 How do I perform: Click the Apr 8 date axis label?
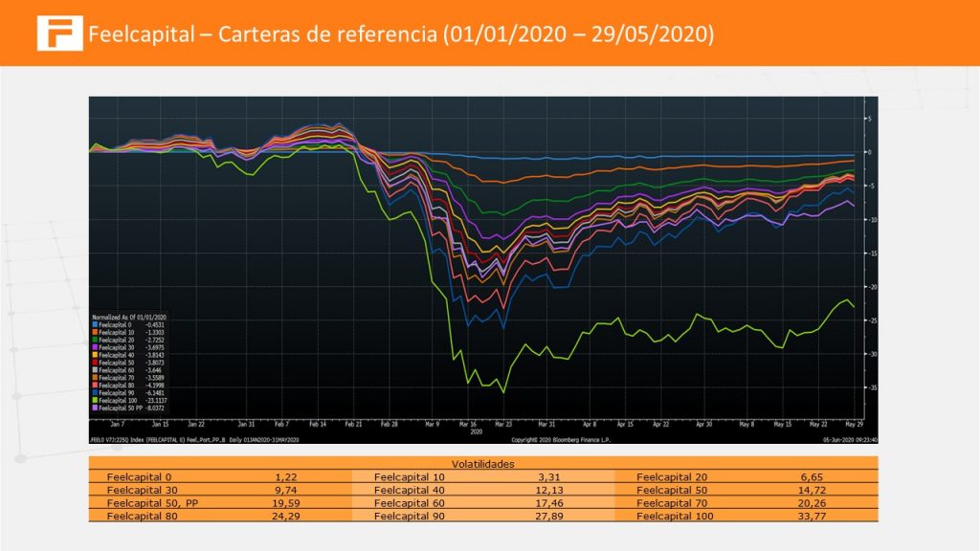pyautogui.click(x=590, y=424)
